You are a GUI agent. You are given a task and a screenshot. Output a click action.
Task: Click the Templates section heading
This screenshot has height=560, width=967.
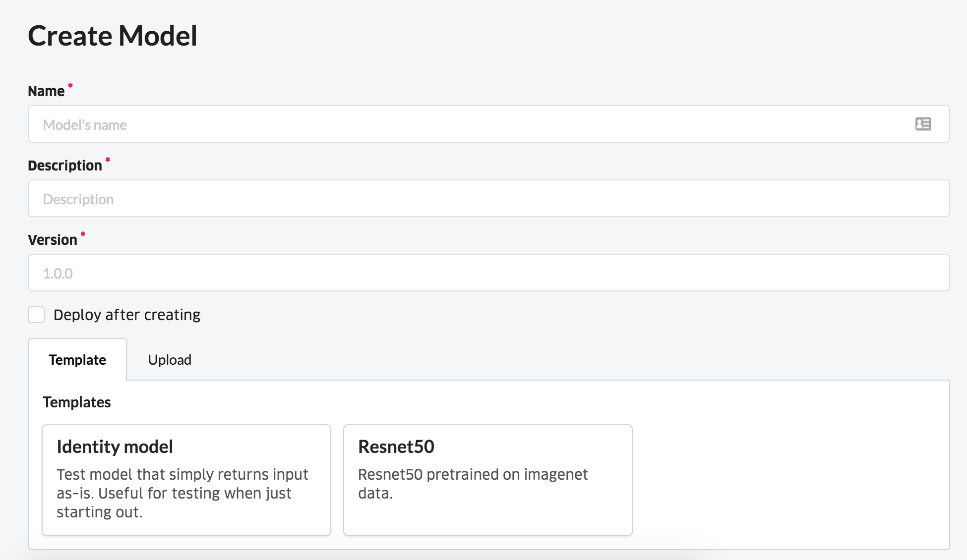77,402
